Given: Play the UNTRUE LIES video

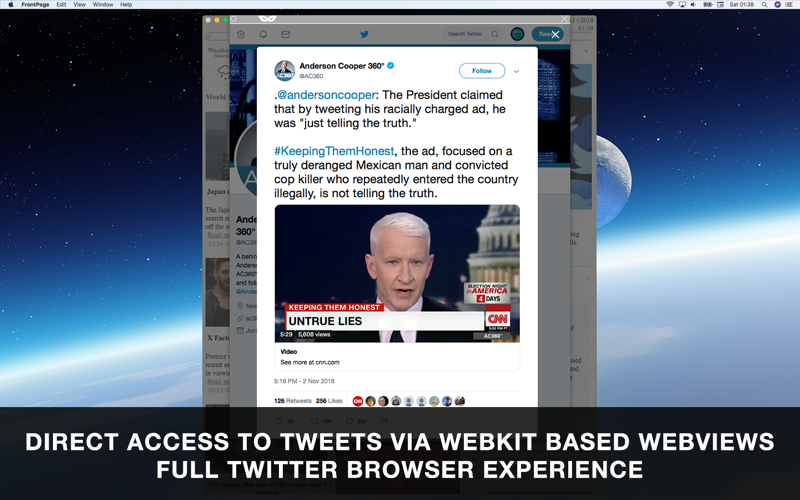Looking at the screenshot, I should pyautogui.click(x=397, y=273).
